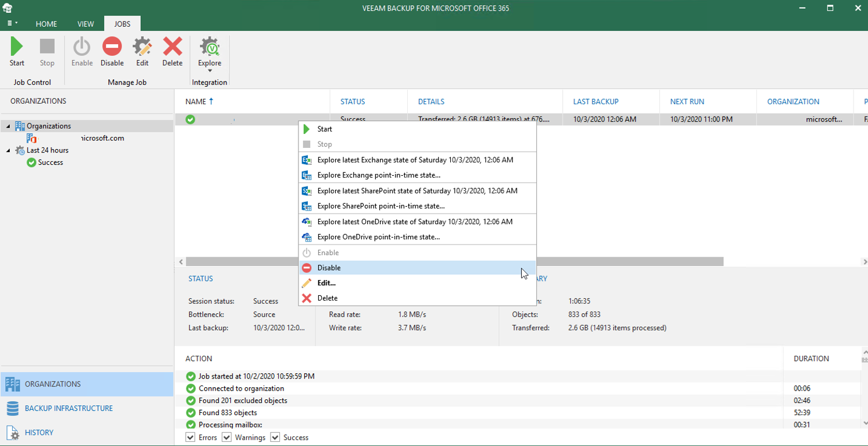Select the 'Connected to organization' action row

[518, 388]
